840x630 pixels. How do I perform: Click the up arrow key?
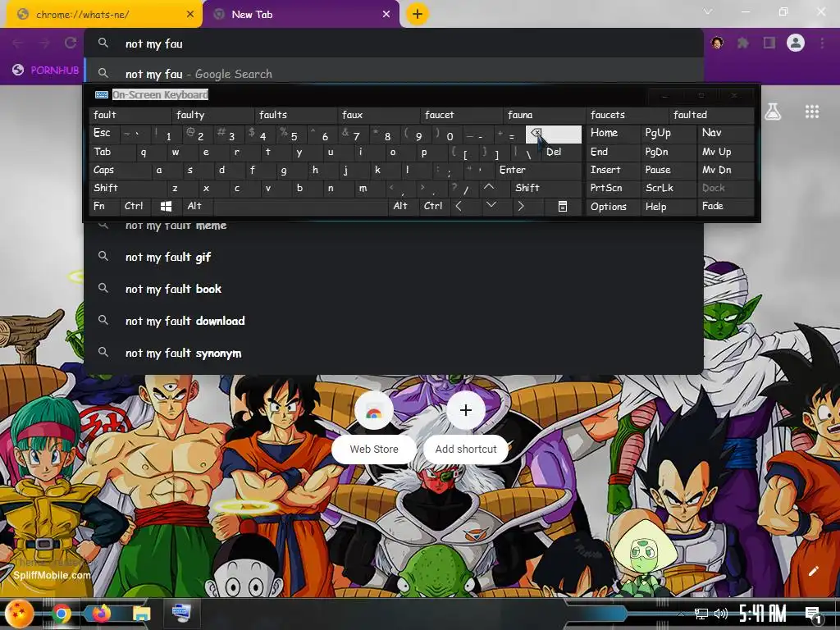[x=489, y=188]
